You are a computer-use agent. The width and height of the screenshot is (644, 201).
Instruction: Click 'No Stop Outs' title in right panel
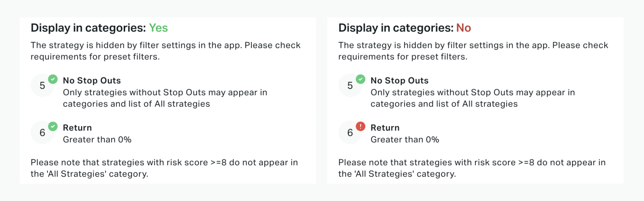point(400,80)
